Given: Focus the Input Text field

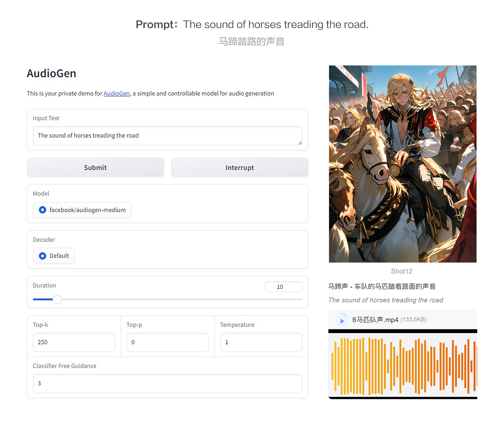Looking at the screenshot, I should [x=167, y=136].
